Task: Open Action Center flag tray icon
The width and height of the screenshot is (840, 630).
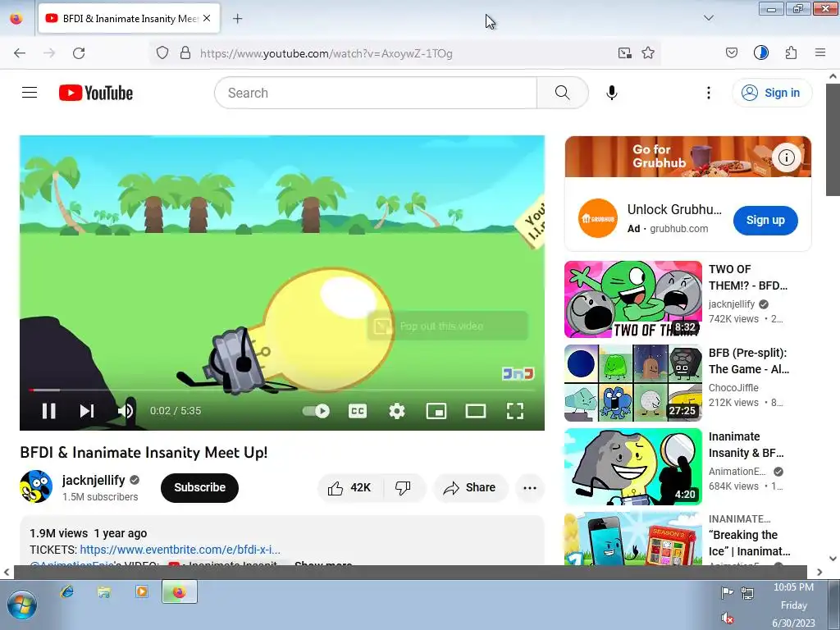Action: [727, 593]
